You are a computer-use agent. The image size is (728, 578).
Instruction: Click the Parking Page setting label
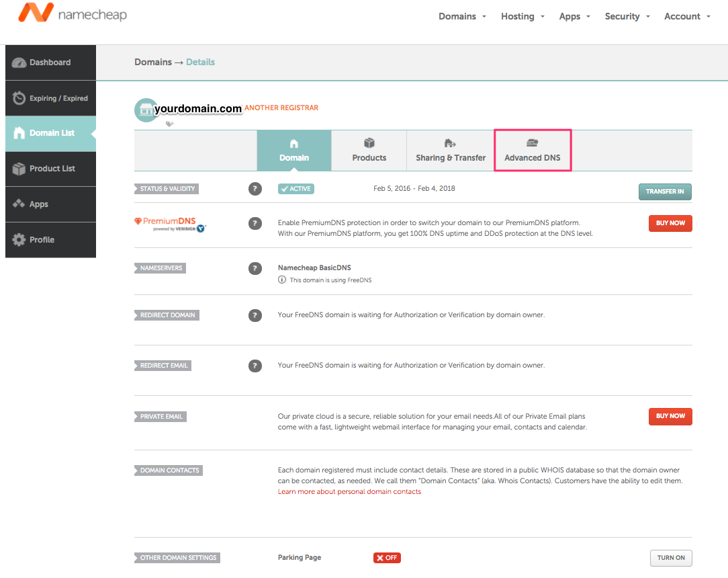point(300,558)
